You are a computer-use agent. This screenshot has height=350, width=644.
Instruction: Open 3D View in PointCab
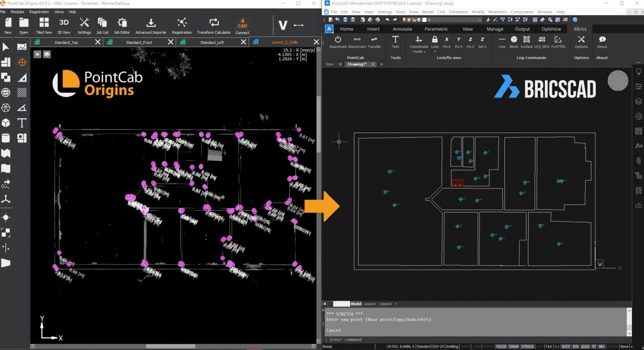[x=64, y=25]
